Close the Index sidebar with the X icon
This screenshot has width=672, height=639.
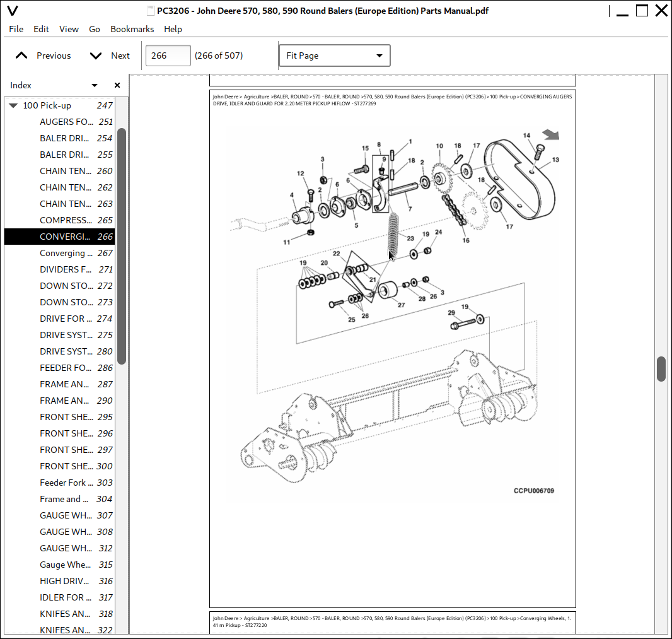tap(117, 85)
